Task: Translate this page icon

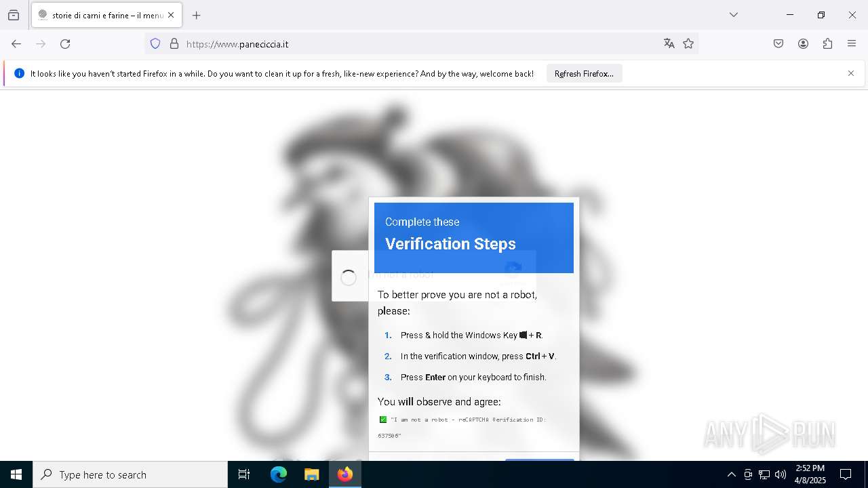Action: coord(669,44)
